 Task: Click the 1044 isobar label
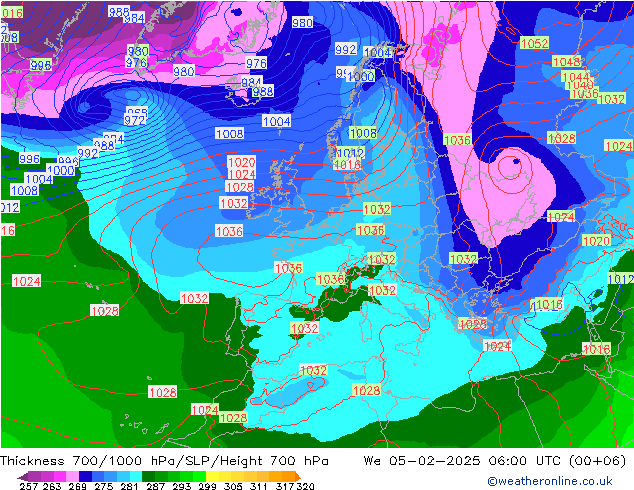click(x=576, y=76)
